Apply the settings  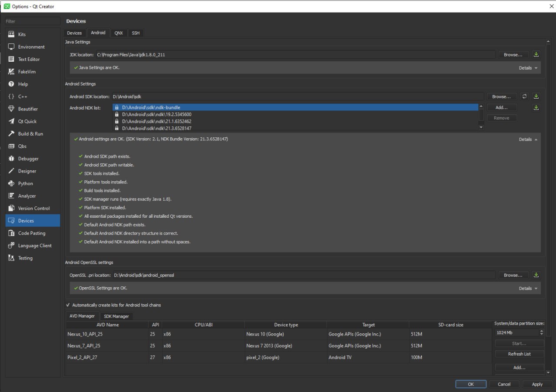[537, 384]
